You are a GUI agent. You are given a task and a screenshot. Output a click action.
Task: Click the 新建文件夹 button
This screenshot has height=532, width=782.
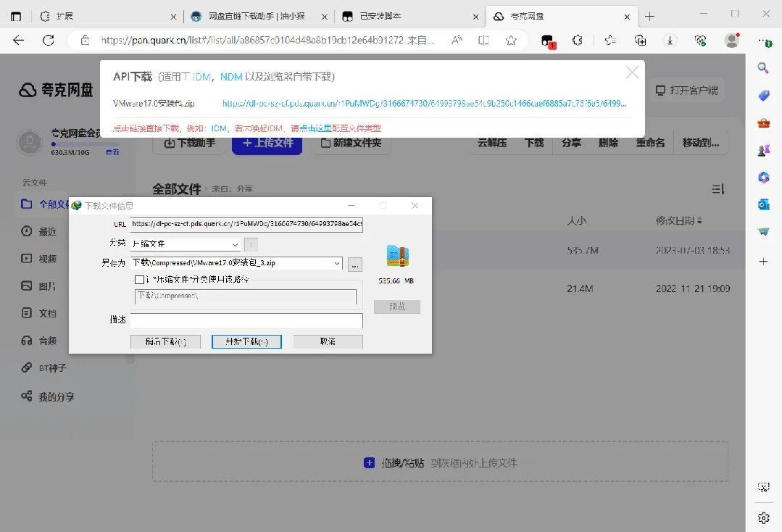pos(351,143)
